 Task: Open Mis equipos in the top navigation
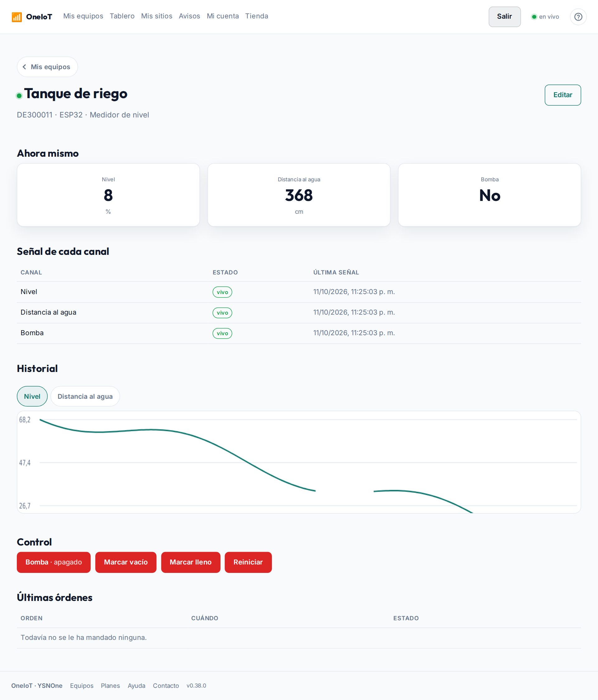click(x=83, y=16)
